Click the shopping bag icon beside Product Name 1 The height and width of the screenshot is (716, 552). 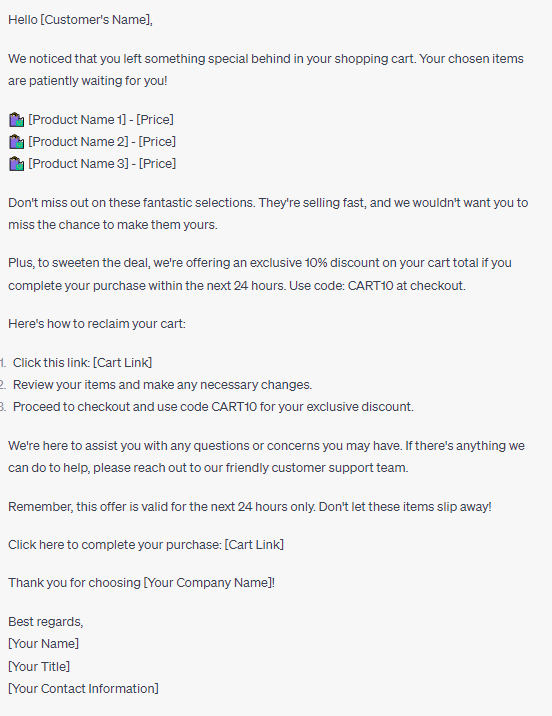point(16,120)
